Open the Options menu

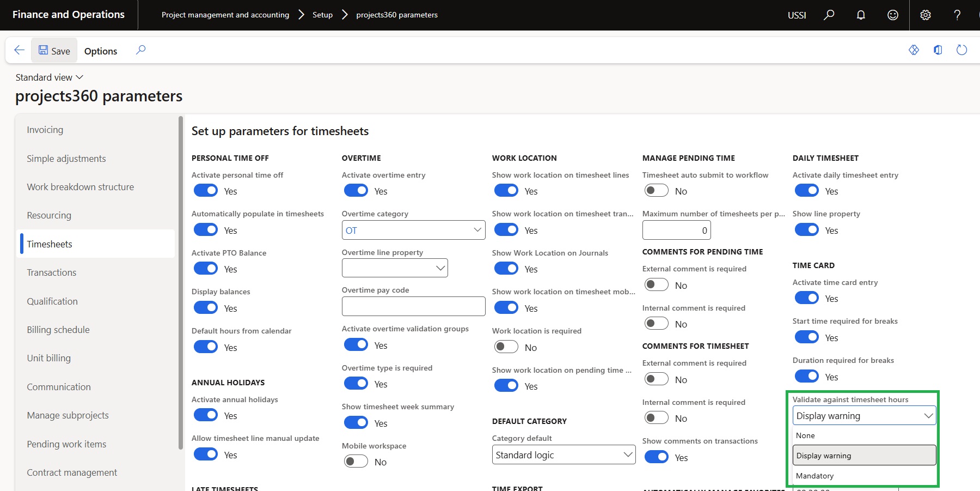pyautogui.click(x=101, y=51)
